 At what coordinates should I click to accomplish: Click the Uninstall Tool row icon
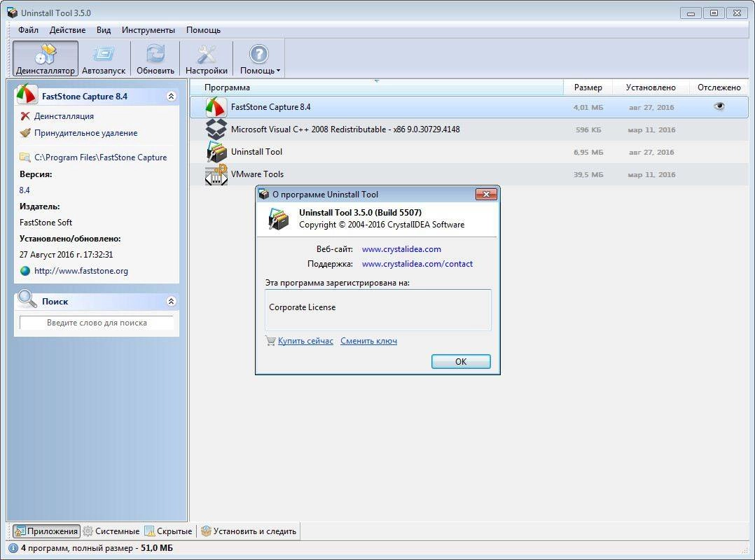point(216,151)
